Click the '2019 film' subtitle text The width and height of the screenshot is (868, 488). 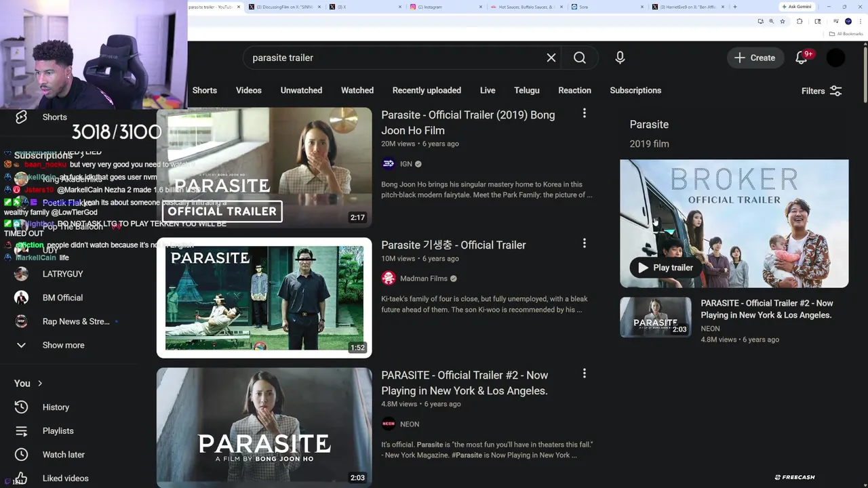(x=649, y=144)
